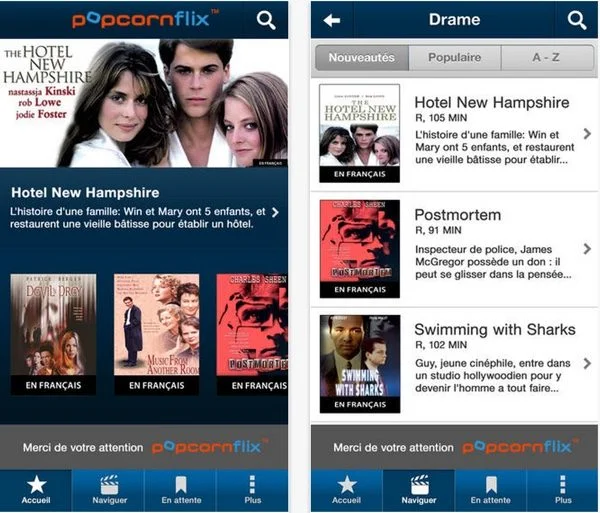Screen dimensions: 600x513
Task: Open the Swimming with Sharks poster in the Drame list
Action: (360, 364)
